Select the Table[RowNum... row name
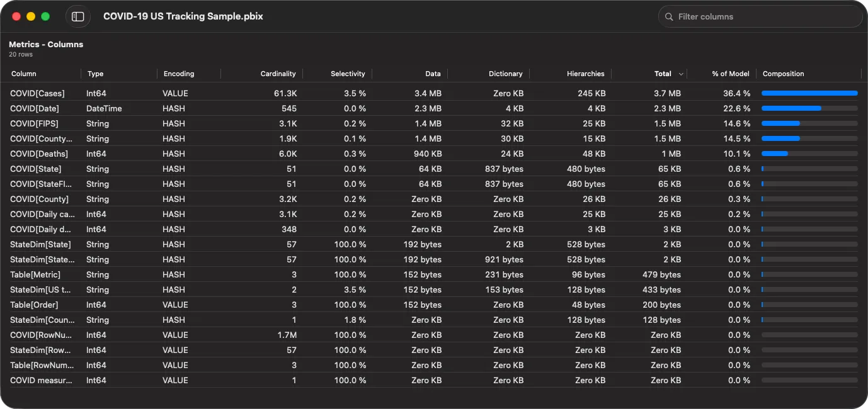Screen dimensions: 868x409 [42, 365]
